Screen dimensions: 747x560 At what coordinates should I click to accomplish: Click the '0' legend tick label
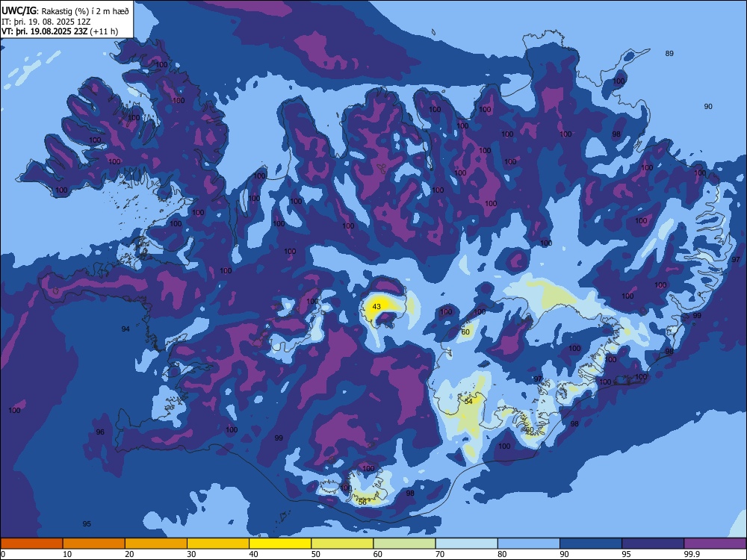pyautogui.click(x=3, y=554)
